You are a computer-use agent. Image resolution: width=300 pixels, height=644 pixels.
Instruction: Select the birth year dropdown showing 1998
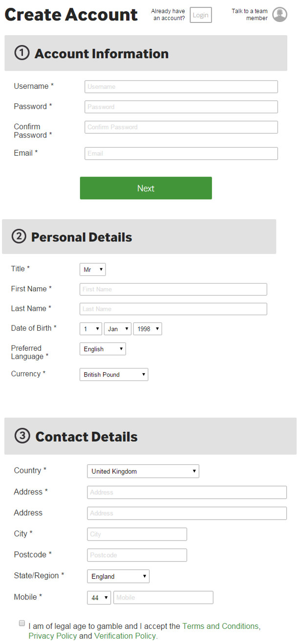148,329
